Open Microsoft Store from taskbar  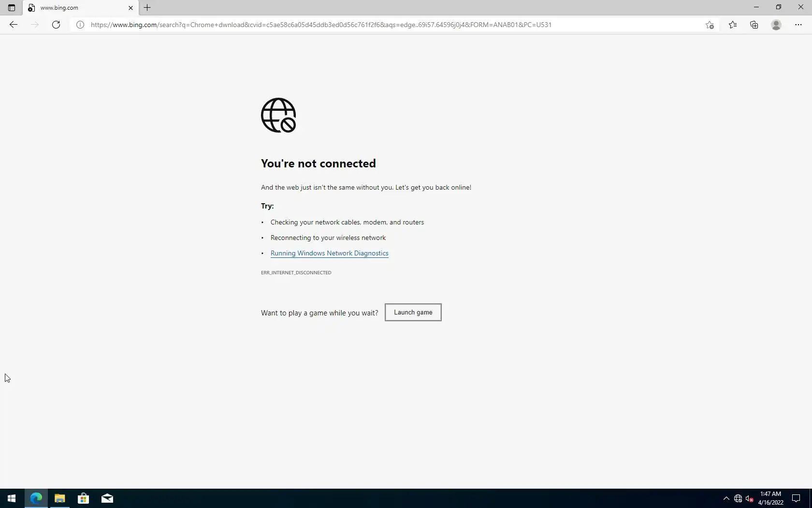coord(83,498)
